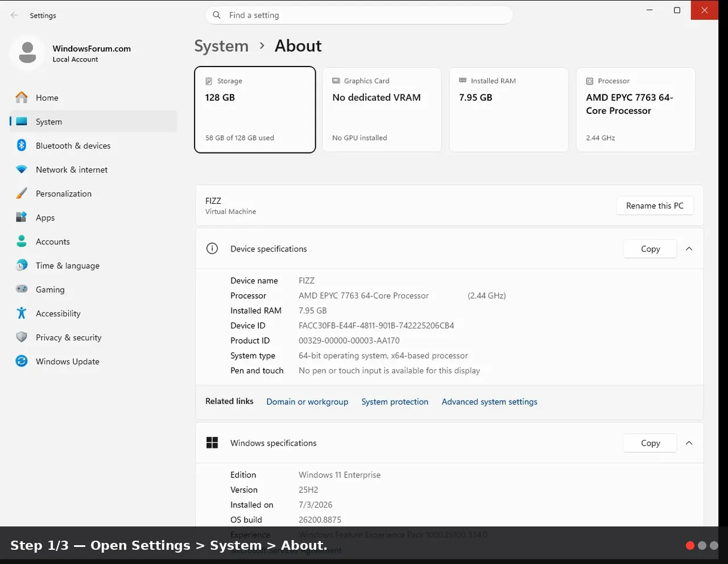Click the Installed on date 7/3/2026

[316, 505]
